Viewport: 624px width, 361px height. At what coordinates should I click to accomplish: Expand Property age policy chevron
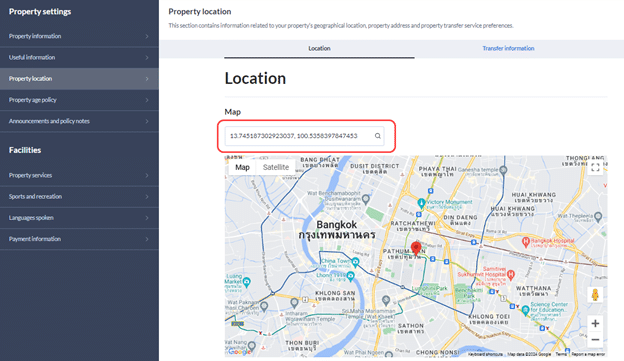[x=147, y=100]
